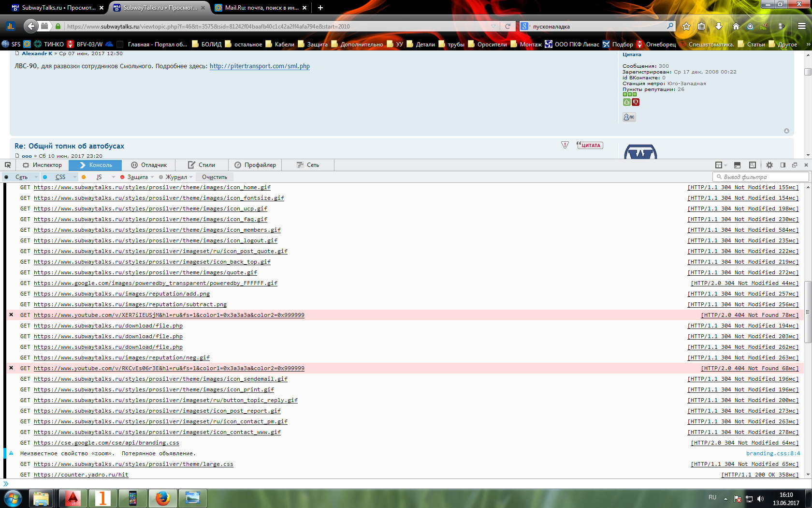
Task: Toggle the CSS console filter
Action: pos(60,177)
